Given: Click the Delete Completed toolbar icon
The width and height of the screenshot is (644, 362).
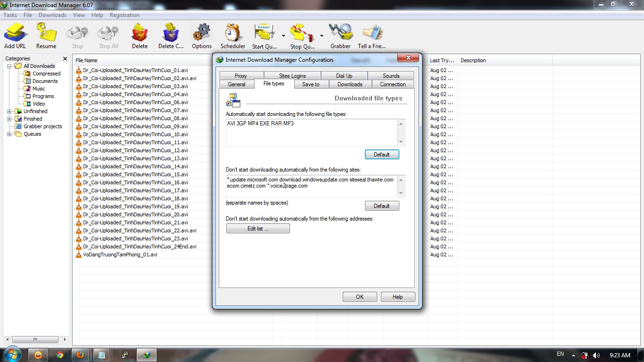Looking at the screenshot, I should (x=171, y=36).
